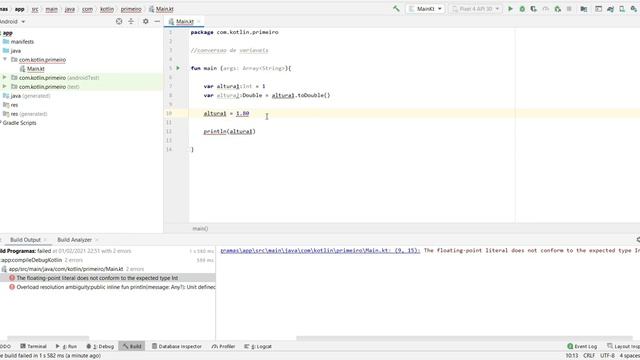The height and width of the screenshot is (360, 640).
Task: Open the Project panel gear settings
Action: 145,21
